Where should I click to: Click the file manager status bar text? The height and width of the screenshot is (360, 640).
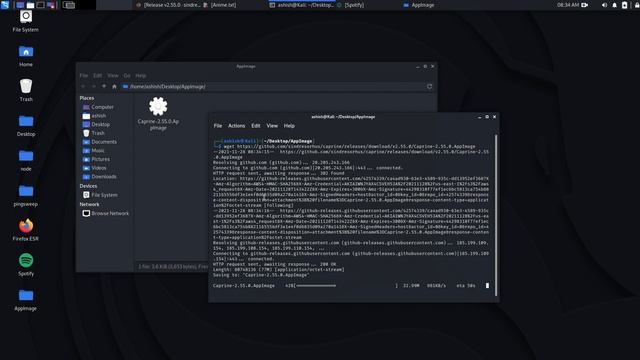(x=173, y=267)
